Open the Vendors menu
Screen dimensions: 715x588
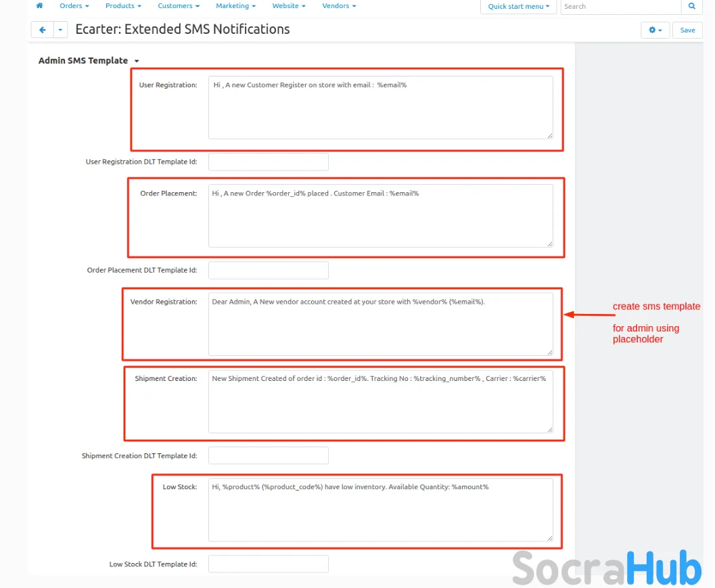click(x=340, y=6)
